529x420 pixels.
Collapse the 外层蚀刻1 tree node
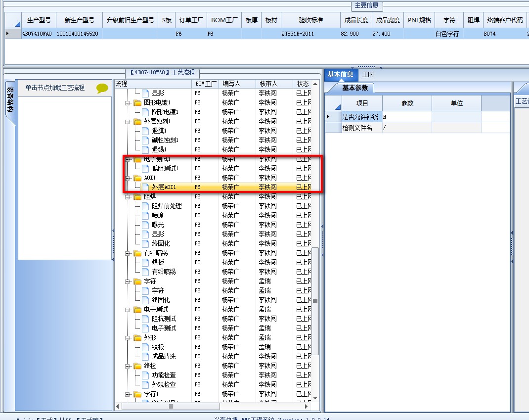pyautogui.click(x=128, y=122)
